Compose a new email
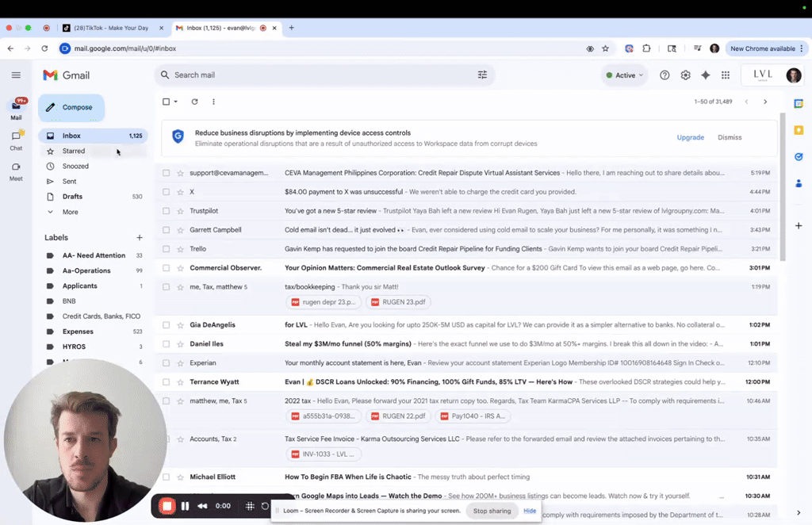This screenshot has height=525, width=812. pyautogui.click(x=71, y=107)
